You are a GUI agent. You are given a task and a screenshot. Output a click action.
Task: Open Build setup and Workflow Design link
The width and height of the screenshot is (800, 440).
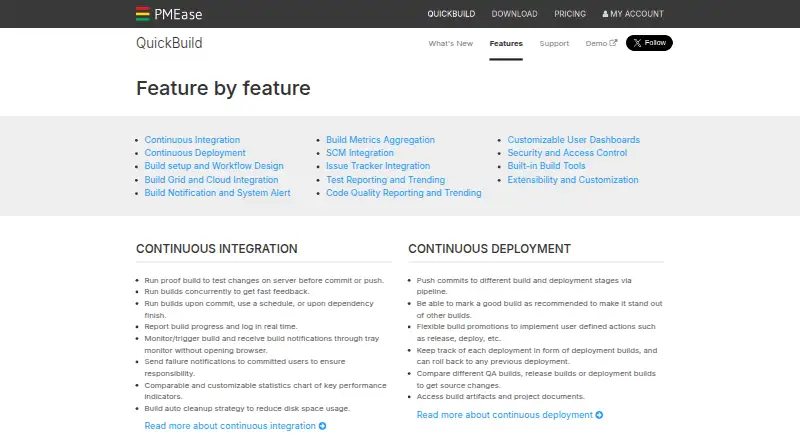pyautogui.click(x=214, y=166)
